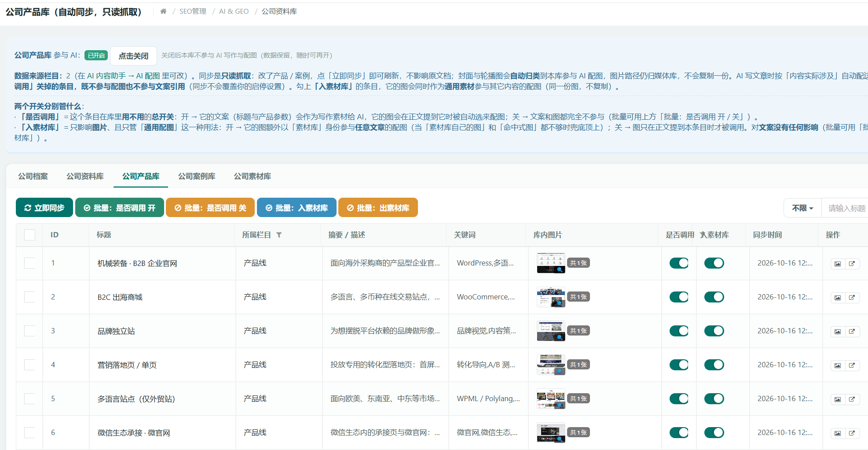Click 批量：出素材库 button
Screen dimensions: 868x450
click(x=378, y=207)
